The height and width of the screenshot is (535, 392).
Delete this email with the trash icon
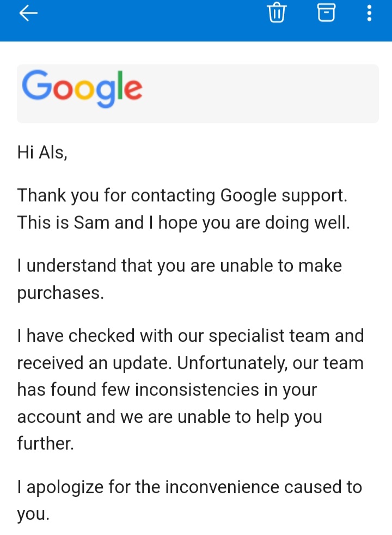tap(277, 13)
